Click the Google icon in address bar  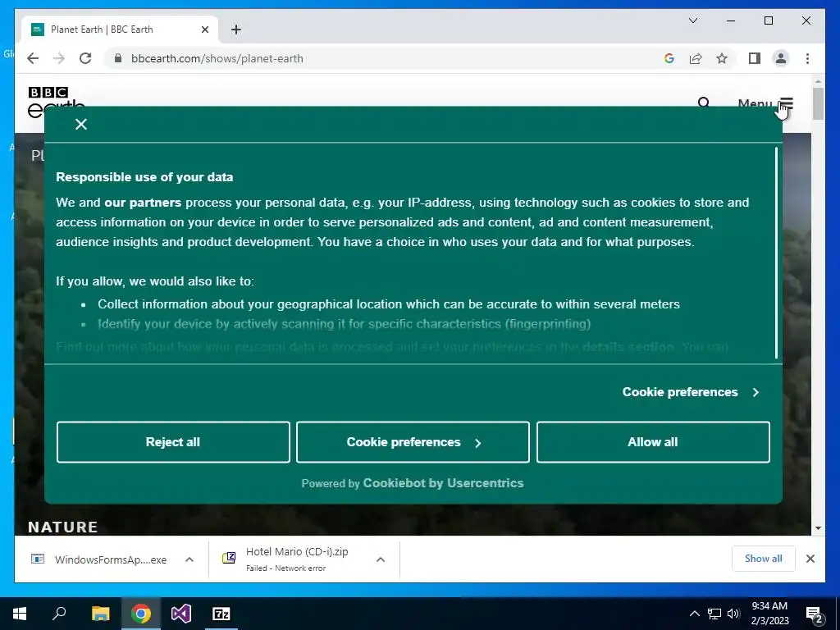669,58
